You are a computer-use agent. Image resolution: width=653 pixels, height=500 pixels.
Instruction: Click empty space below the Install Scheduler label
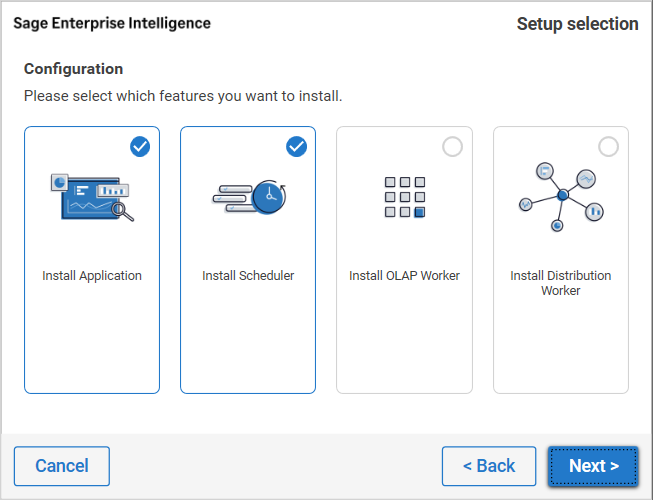(x=248, y=340)
